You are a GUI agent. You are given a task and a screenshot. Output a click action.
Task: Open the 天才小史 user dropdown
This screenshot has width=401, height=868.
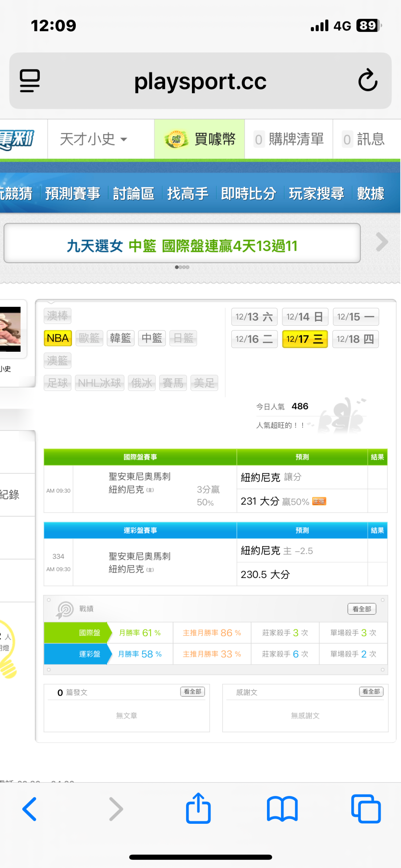pos(94,139)
